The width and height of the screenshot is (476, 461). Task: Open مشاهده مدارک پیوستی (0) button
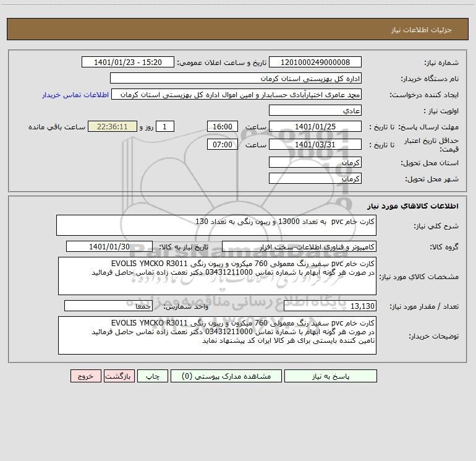[x=226, y=376]
